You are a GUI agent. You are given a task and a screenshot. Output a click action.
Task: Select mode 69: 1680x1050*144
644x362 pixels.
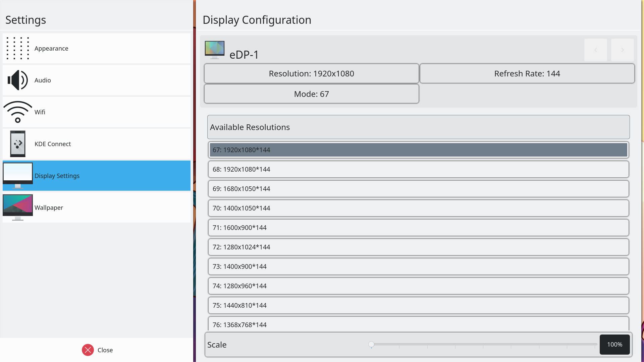tap(418, 189)
